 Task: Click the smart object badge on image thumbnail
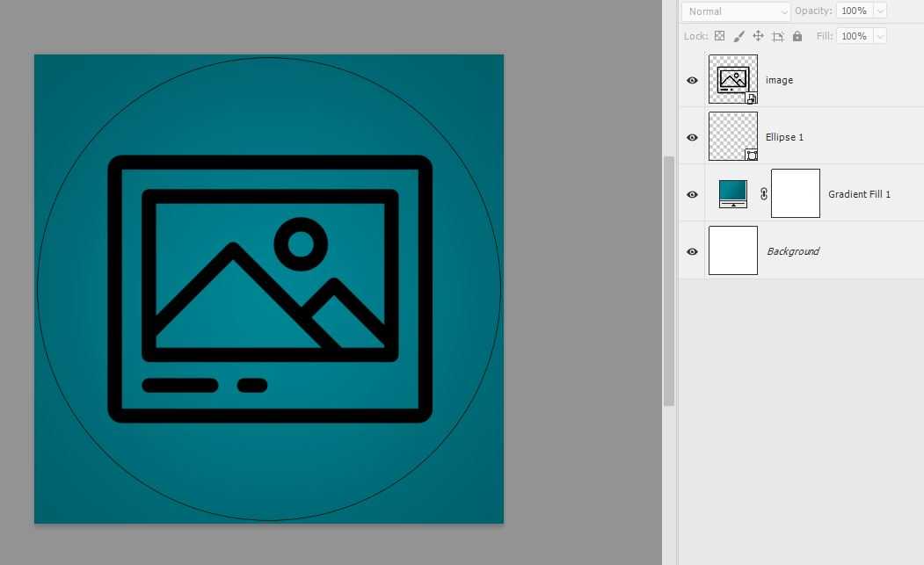(752, 98)
